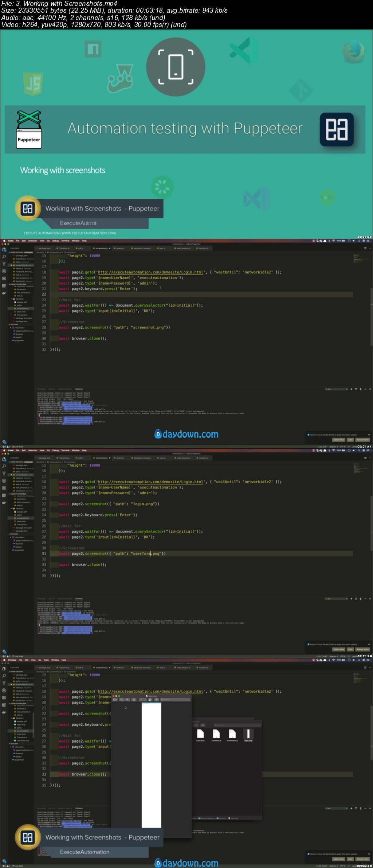Open executeautomation Login.html URL on first frame line 18
This screenshot has height=868, width=373.
150,272
